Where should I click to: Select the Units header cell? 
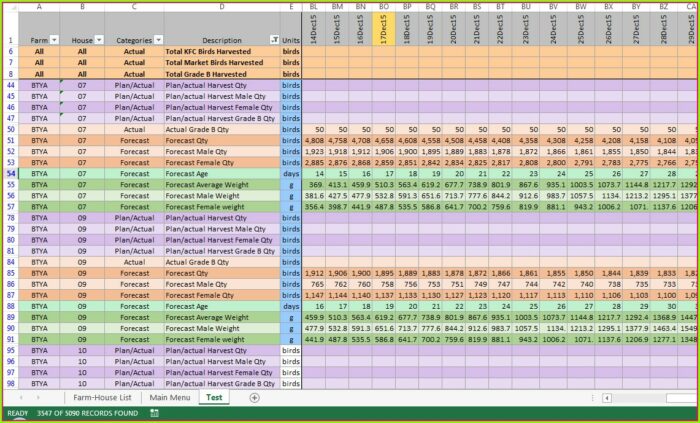291,29
